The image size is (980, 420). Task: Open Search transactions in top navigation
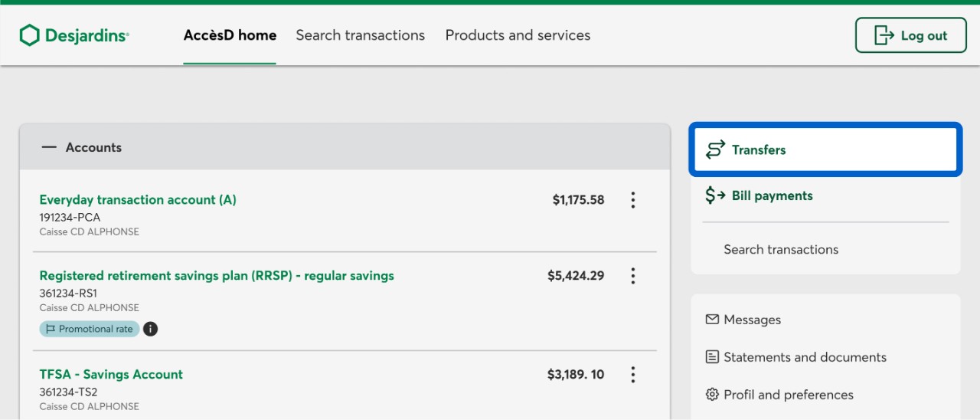tap(360, 35)
